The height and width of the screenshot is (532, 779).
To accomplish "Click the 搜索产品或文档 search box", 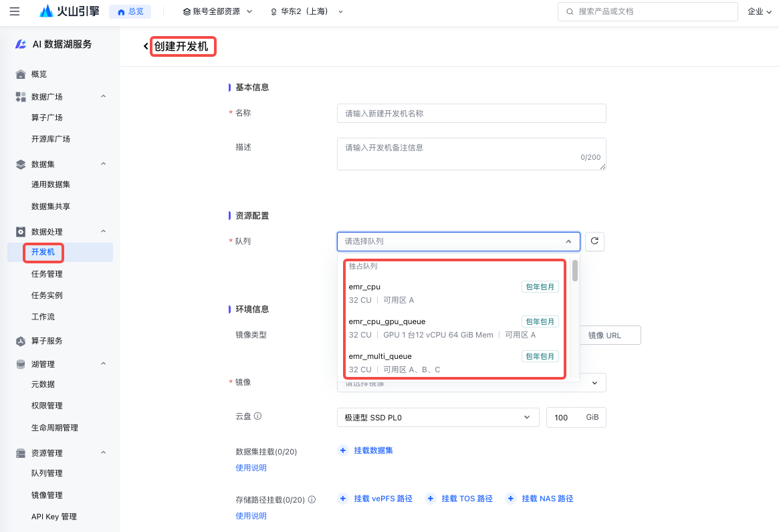I will point(647,11).
